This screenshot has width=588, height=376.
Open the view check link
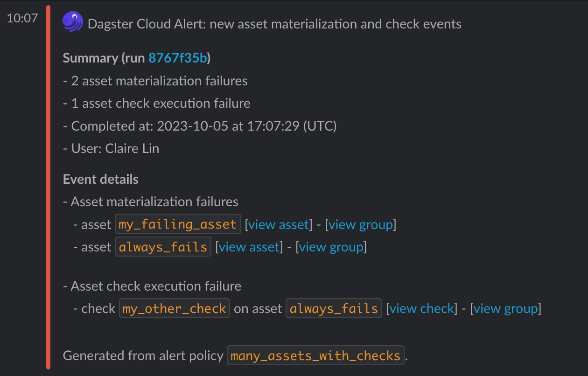[x=422, y=308]
